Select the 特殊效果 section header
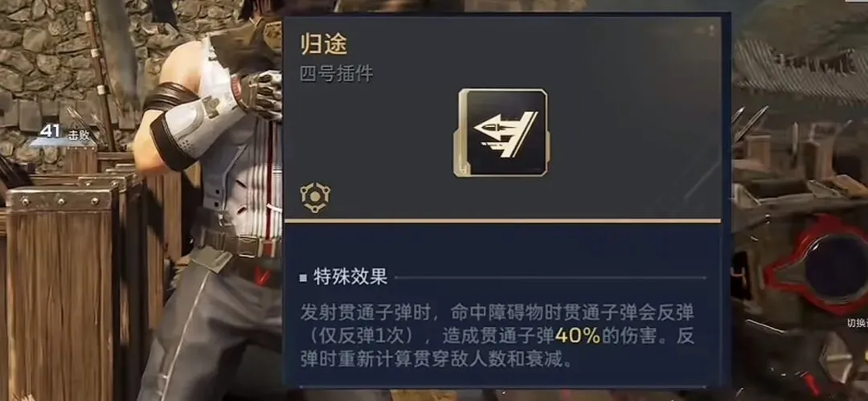Screen dimensions: 868x401 [350, 278]
